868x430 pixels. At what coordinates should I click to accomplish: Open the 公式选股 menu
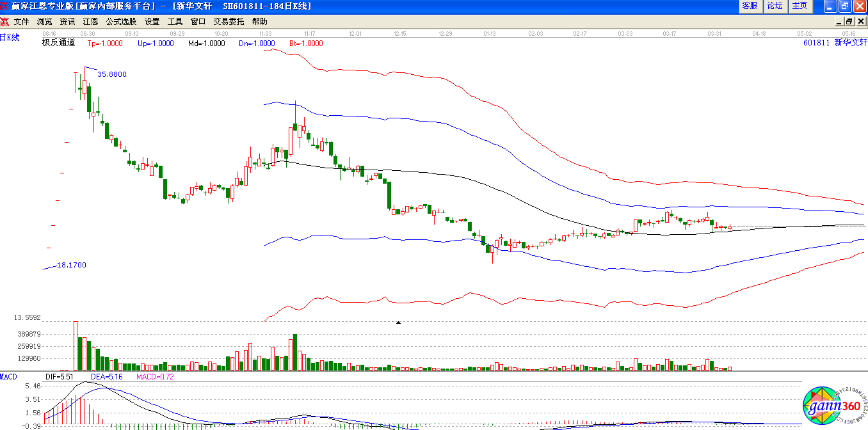coord(121,21)
